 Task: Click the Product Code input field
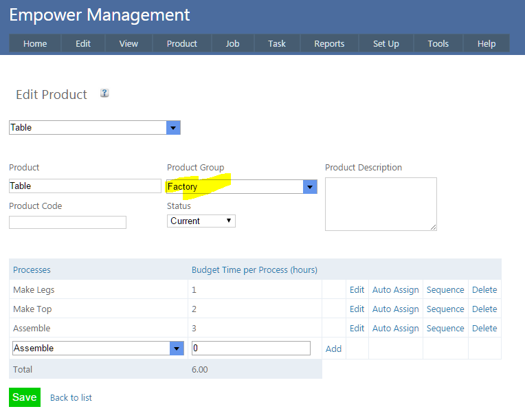[67, 223]
